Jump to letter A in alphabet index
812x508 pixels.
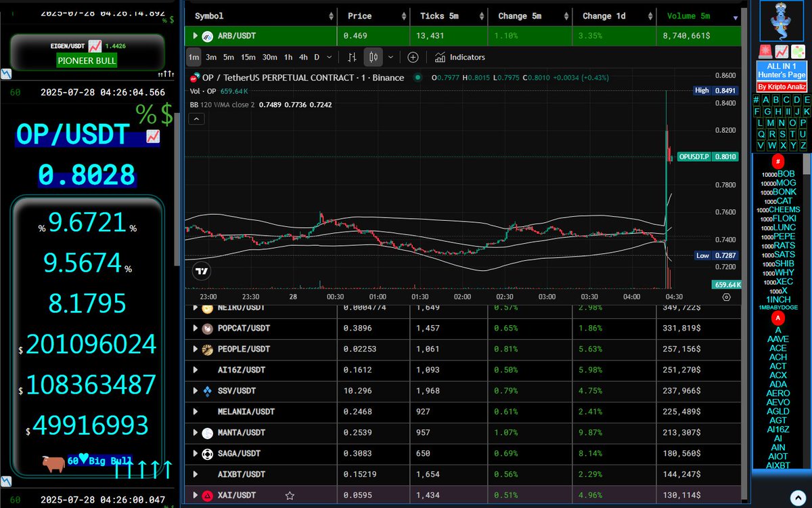click(765, 100)
